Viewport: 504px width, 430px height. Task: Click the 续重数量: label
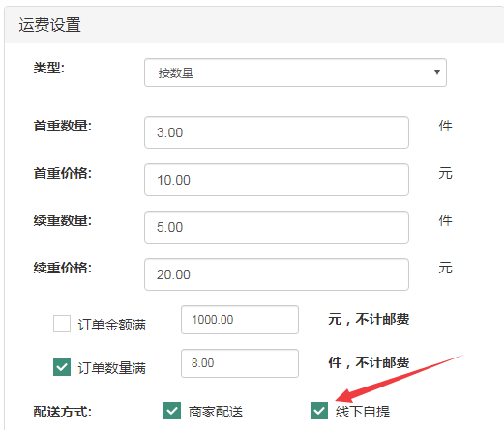(x=63, y=220)
